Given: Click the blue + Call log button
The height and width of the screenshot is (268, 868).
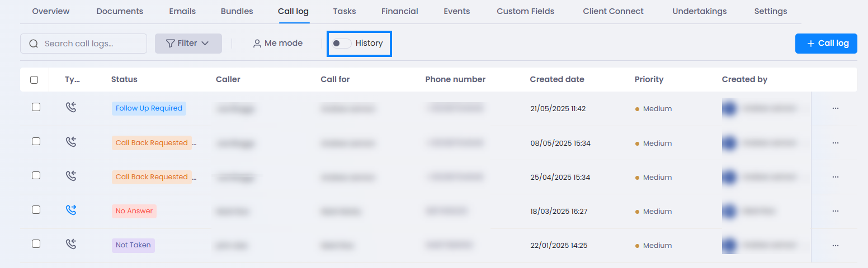Looking at the screenshot, I should [x=826, y=44].
